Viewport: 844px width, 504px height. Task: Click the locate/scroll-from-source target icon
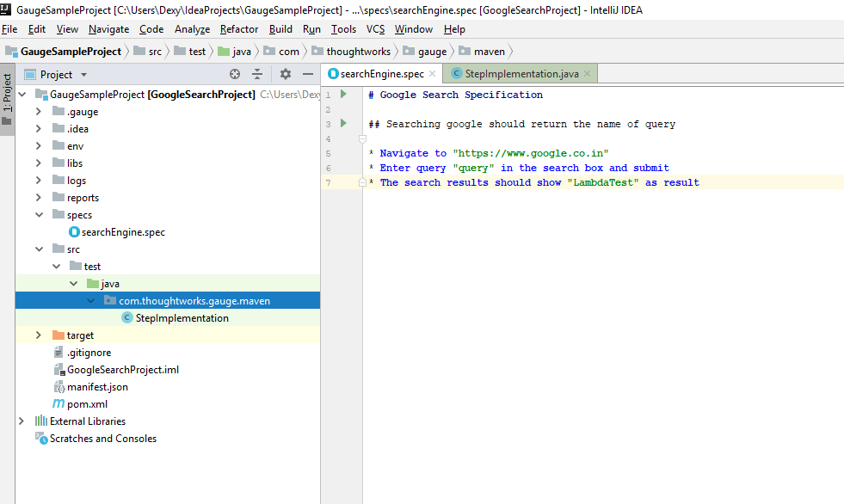point(235,75)
